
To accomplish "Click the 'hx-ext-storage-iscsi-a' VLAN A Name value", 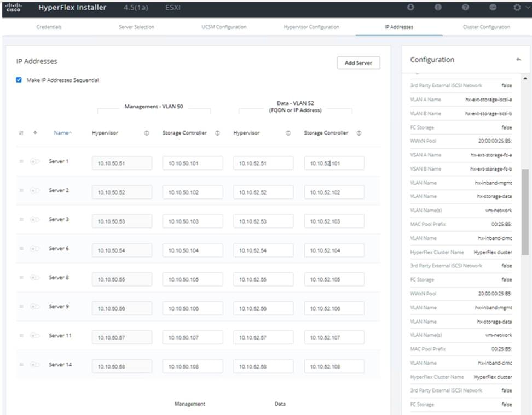I will (x=489, y=100).
